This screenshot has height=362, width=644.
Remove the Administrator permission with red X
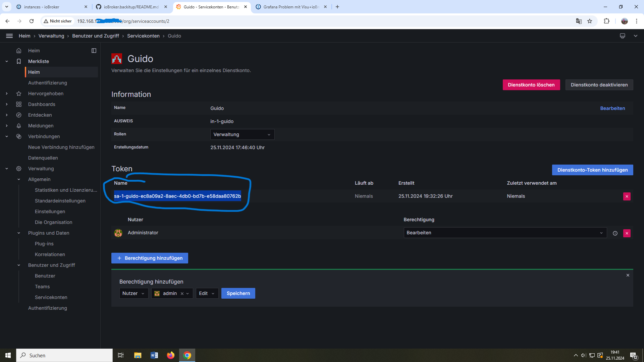[x=627, y=233]
